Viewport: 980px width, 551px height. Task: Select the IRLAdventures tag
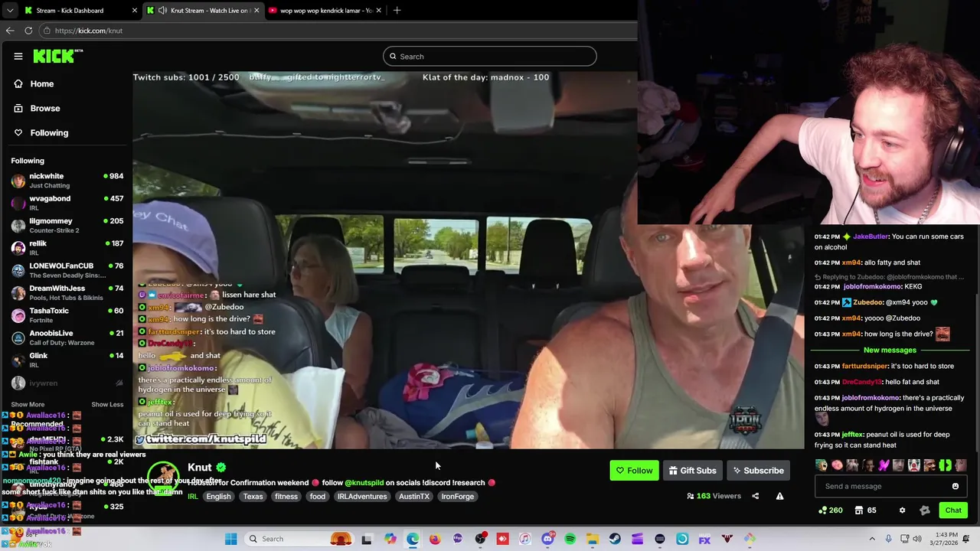(362, 497)
